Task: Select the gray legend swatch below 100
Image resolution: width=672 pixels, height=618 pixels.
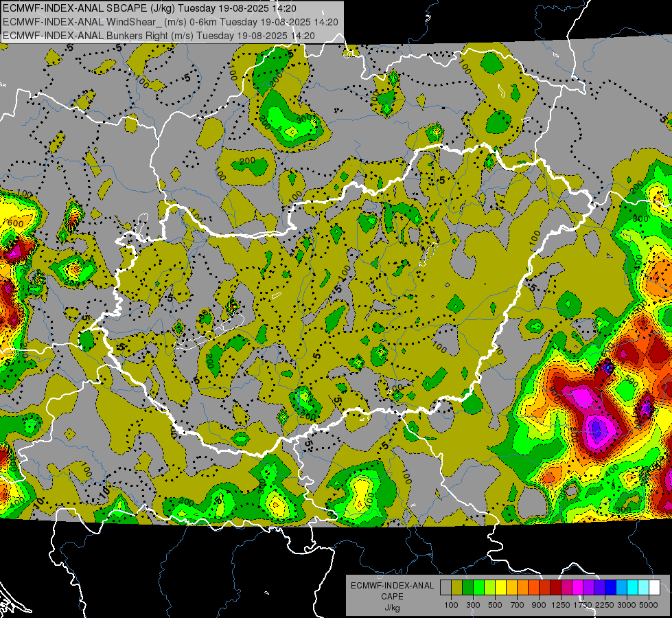Action: 445,588
